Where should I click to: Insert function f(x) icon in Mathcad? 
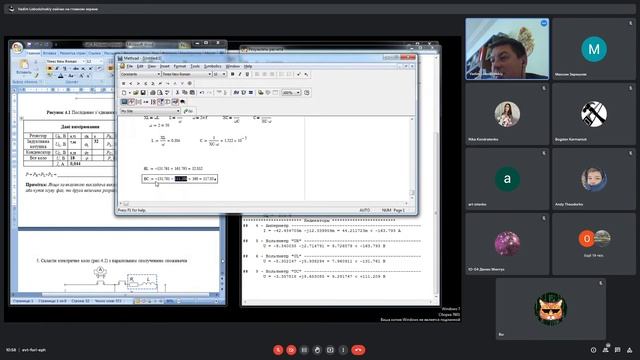[x=236, y=93]
